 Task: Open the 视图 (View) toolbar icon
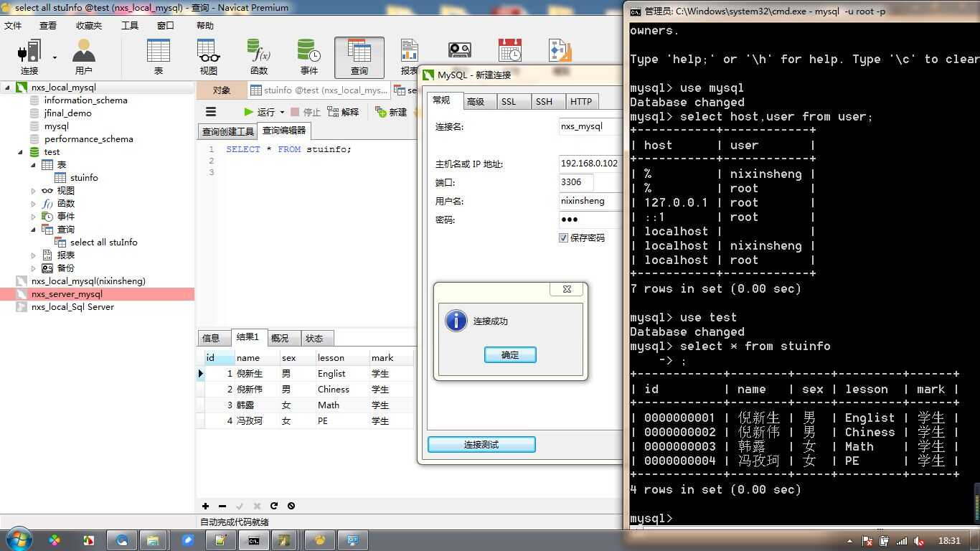[208, 57]
